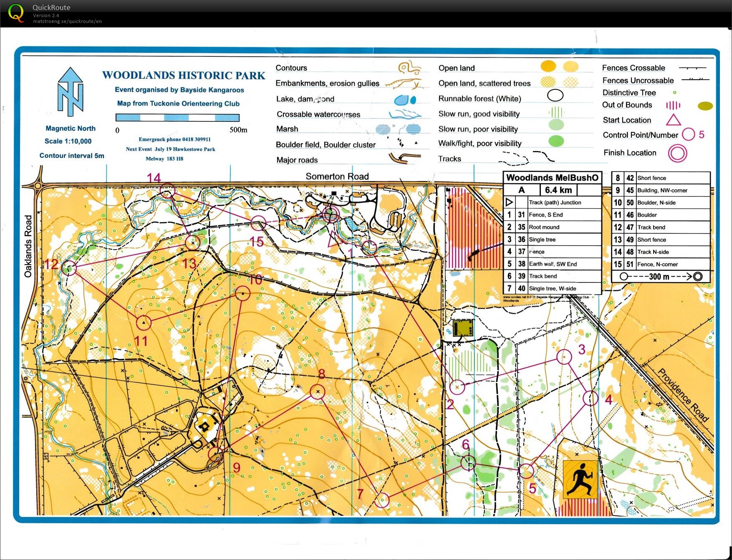Click the Finish Location double circle in legend
This screenshot has width=732, height=560.
(677, 153)
